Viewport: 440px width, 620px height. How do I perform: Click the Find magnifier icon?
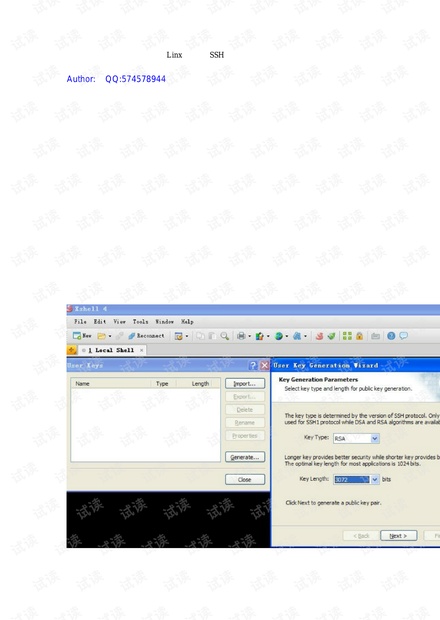225,336
